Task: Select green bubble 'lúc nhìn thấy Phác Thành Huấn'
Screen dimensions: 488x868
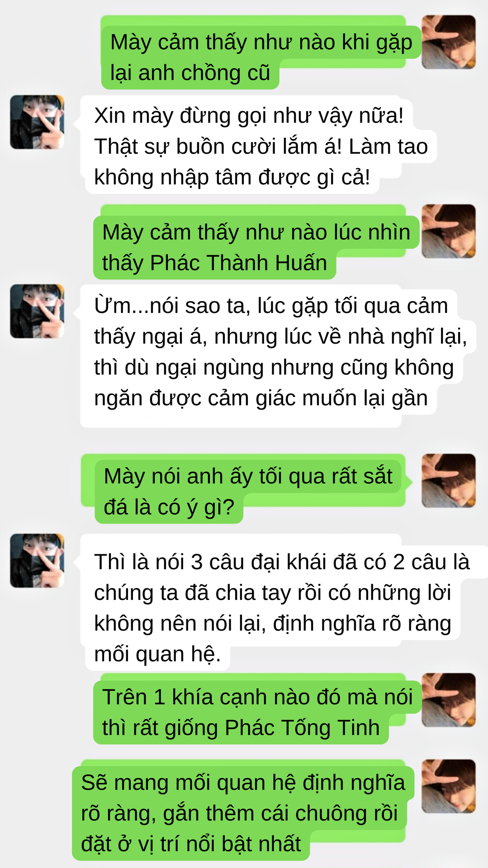Action: [x=256, y=242]
